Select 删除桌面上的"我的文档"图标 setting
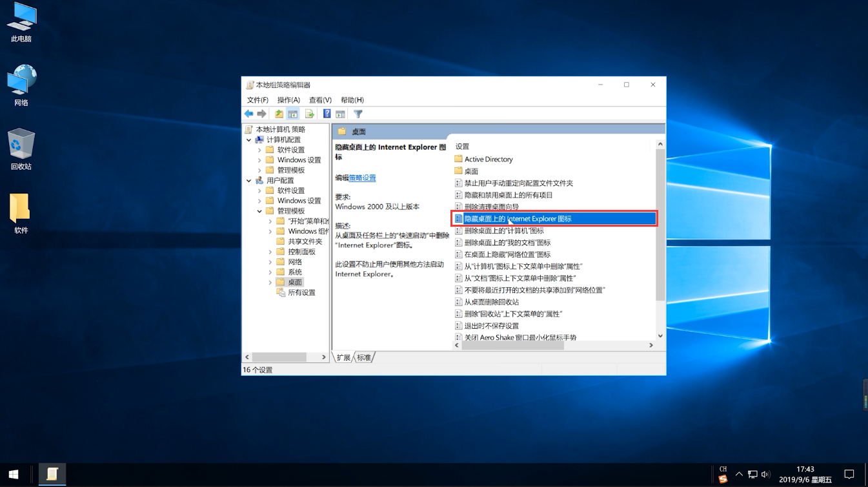Image resolution: width=868 pixels, height=487 pixels. point(503,243)
